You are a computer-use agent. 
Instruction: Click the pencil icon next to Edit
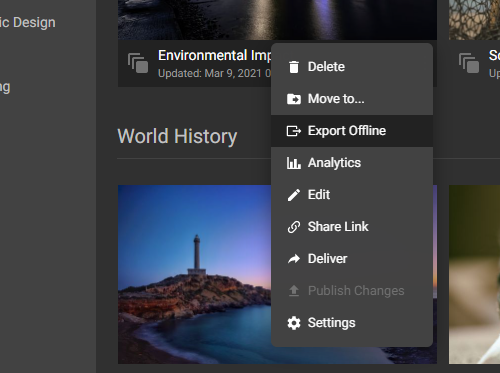coord(294,195)
